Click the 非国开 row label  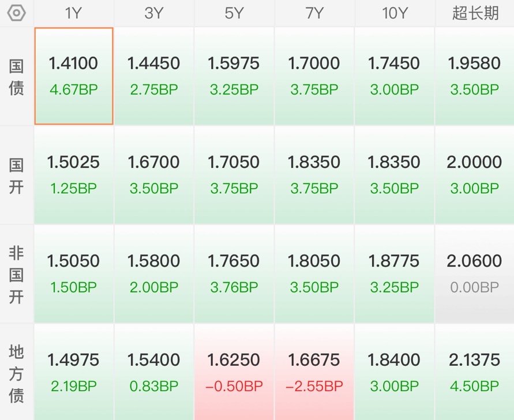[x=16, y=275]
